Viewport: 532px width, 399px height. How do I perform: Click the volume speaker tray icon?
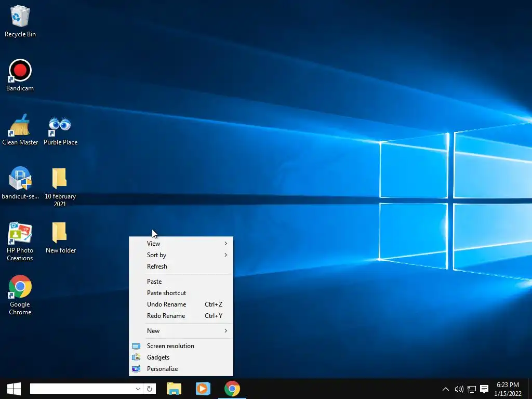coord(459,389)
